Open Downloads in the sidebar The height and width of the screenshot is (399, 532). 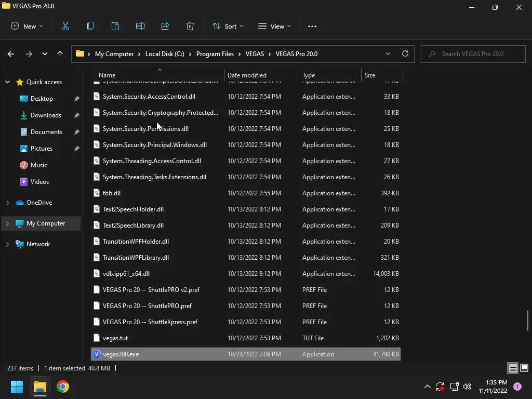pos(46,115)
